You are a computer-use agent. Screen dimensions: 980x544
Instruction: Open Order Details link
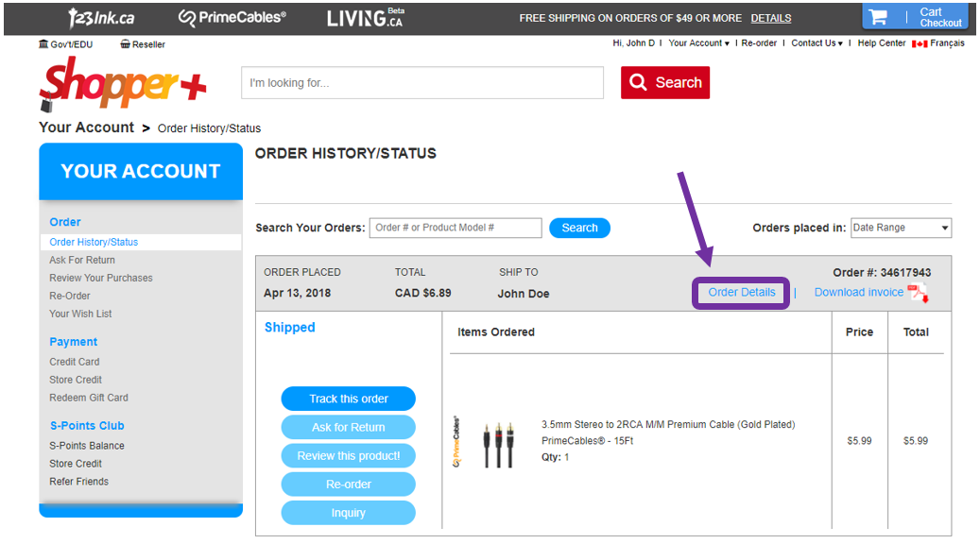[x=741, y=292]
